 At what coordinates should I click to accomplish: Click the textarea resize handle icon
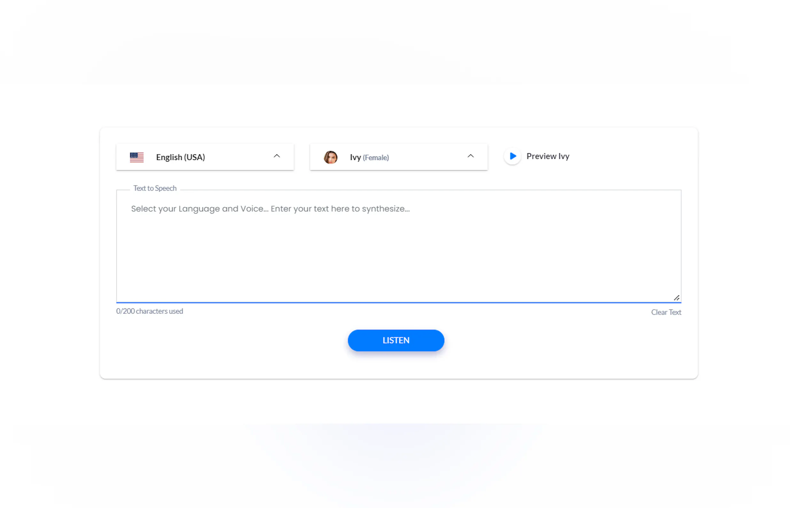click(676, 298)
